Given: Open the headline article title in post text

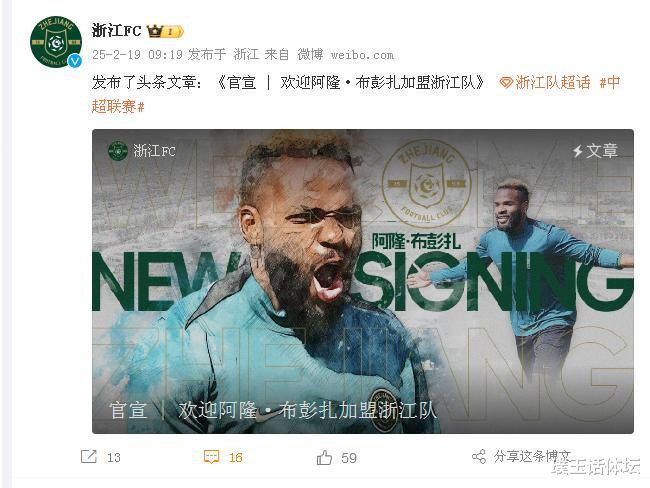Looking at the screenshot, I should pyautogui.click(x=351, y=83).
